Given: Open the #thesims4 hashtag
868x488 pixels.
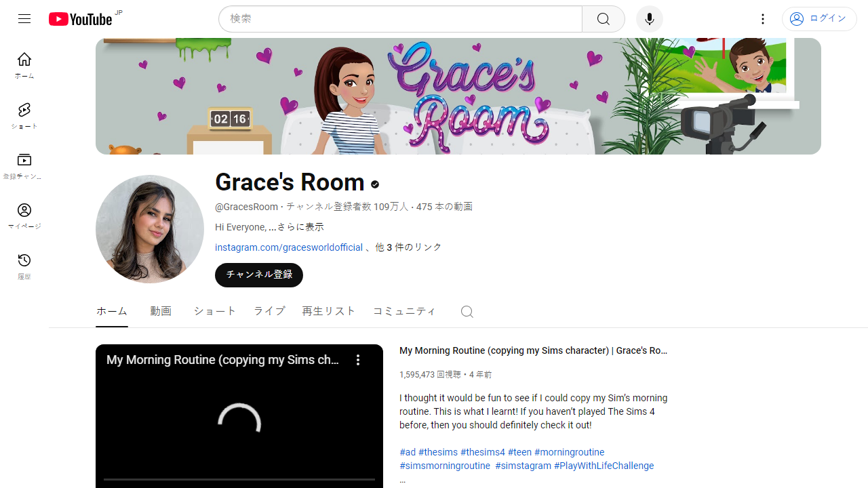Looking at the screenshot, I should point(483,452).
